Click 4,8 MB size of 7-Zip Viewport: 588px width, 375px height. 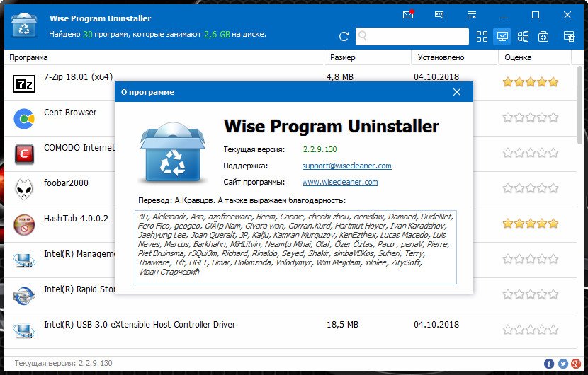click(340, 77)
